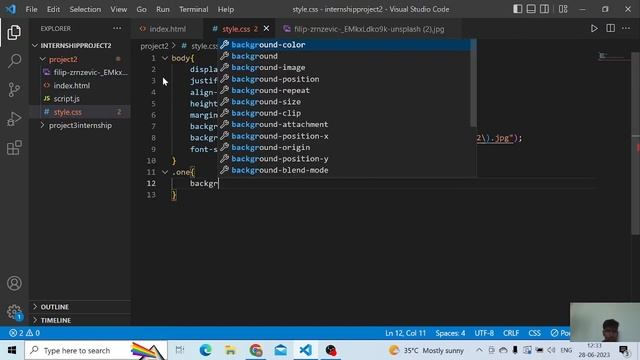Click the Run code play icon

coord(594,29)
